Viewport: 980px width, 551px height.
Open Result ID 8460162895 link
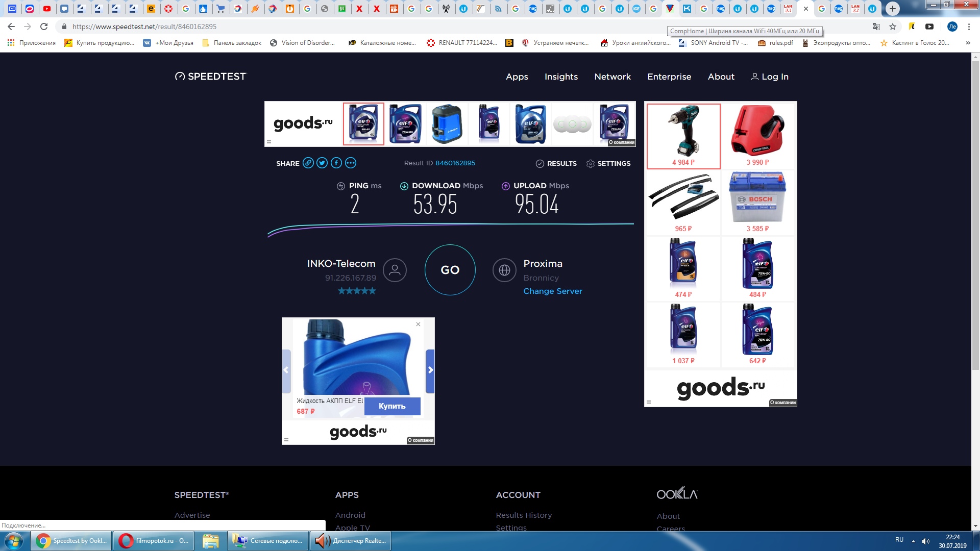pos(455,163)
